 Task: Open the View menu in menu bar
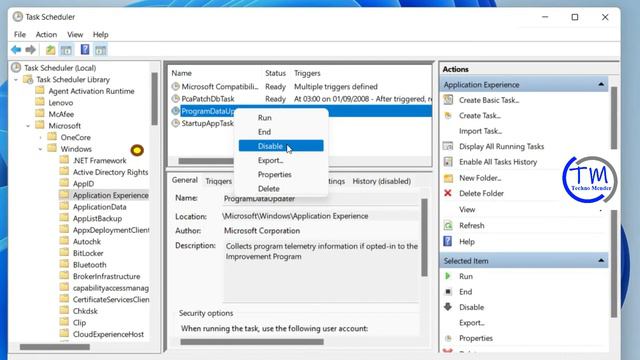(x=75, y=35)
